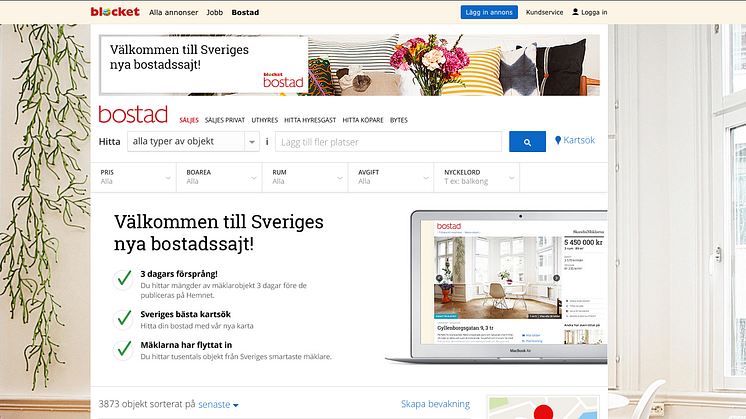
Task: Click the 'Lägg till fler platser' input field
Action: pos(388,142)
